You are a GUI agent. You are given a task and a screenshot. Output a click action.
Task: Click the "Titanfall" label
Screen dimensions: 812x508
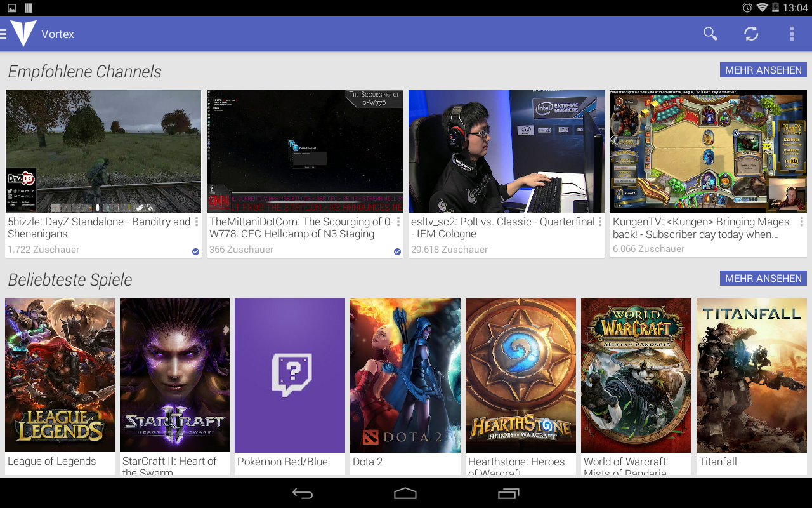tap(718, 462)
